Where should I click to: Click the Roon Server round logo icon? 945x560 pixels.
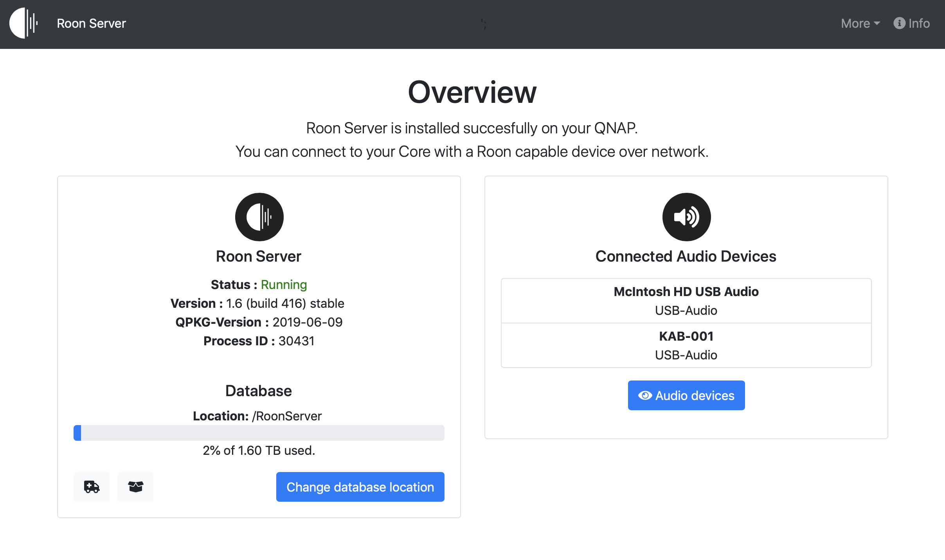coord(259,217)
